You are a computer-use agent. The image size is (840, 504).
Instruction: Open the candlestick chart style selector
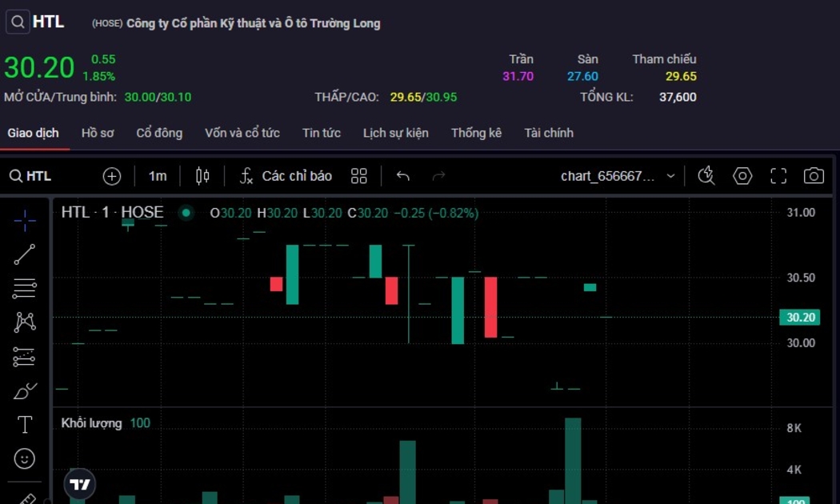[202, 176]
